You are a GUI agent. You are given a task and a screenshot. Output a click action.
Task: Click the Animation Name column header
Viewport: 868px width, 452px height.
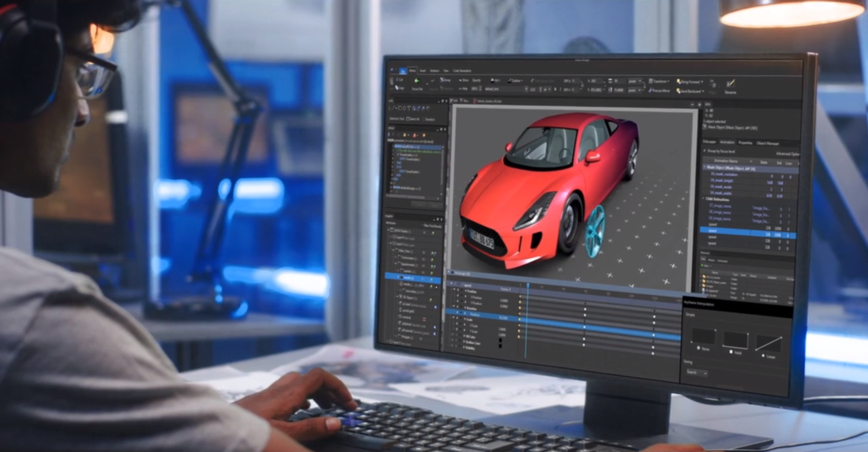coord(726,161)
